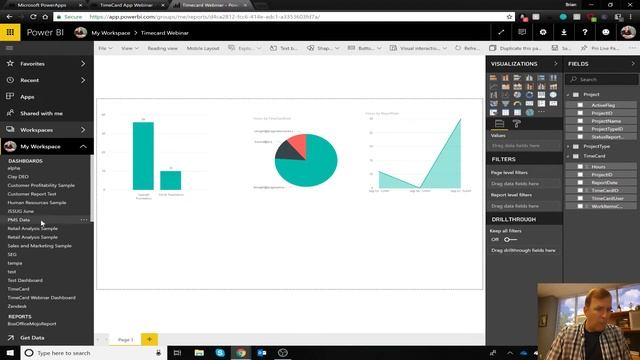Screen dimensions: 640x360
Task: Click Get Data at the bottom
Action: pyautogui.click(x=32, y=338)
